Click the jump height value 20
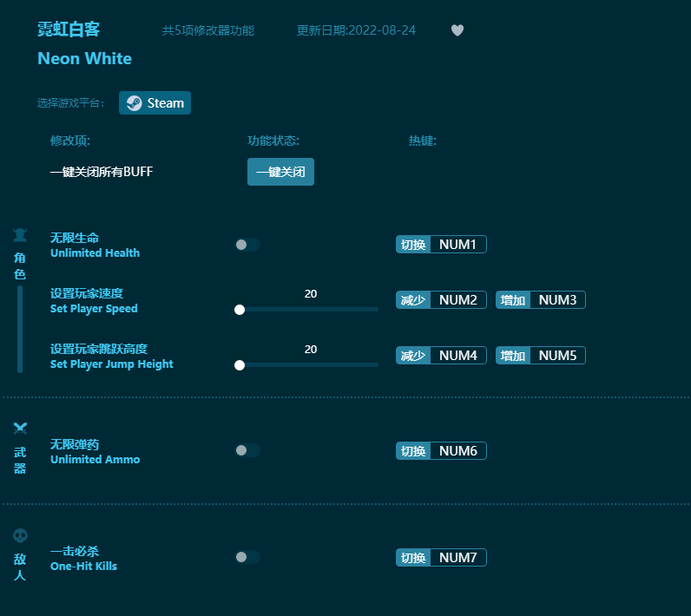 tap(311, 349)
